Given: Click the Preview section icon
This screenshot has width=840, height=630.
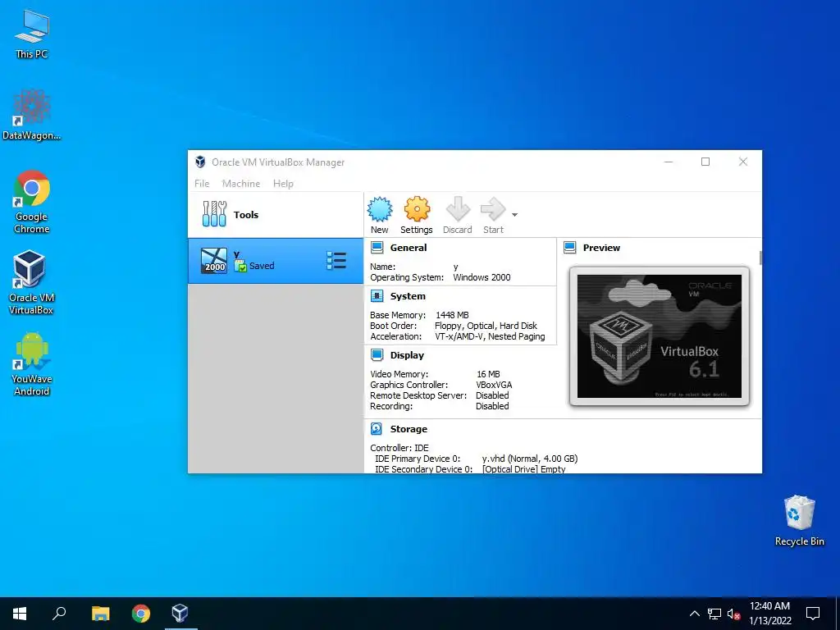Looking at the screenshot, I should (570, 248).
